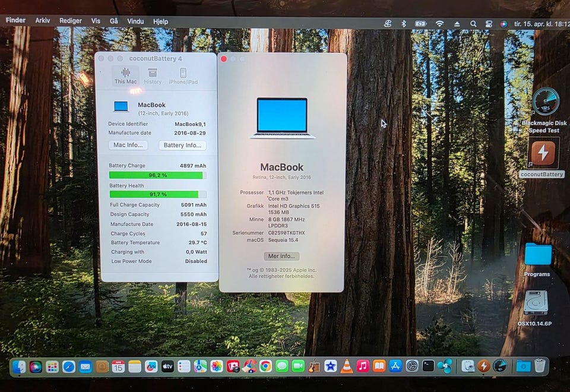Open the Vindu menu

point(135,21)
